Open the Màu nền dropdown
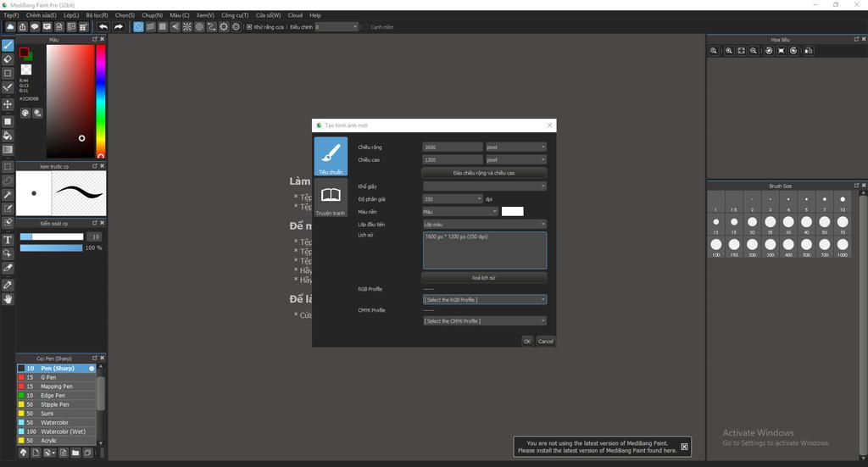Screen dimensions: 868x467 coord(460,212)
